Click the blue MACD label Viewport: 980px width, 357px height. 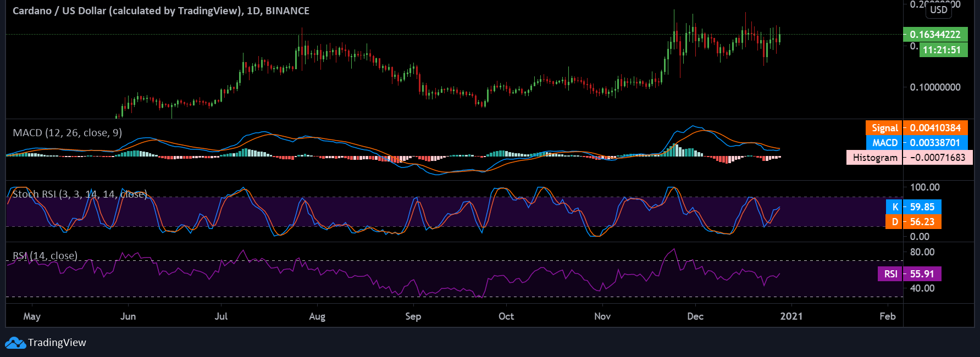click(x=885, y=143)
